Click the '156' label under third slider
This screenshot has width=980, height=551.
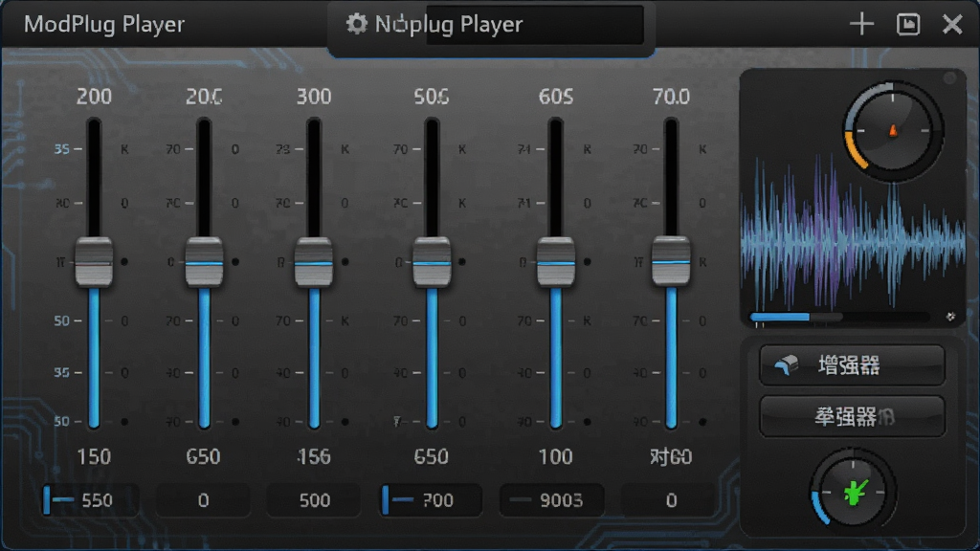tap(313, 456)
